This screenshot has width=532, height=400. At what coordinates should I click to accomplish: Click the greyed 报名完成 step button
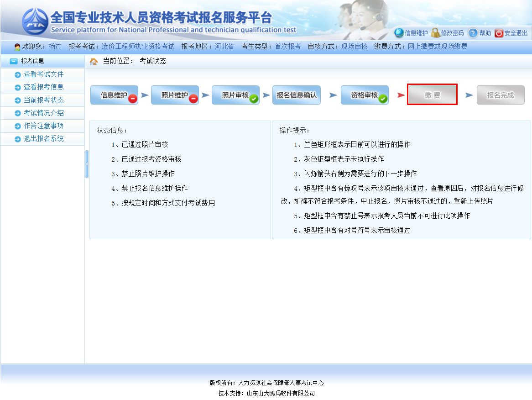point(500,95)
